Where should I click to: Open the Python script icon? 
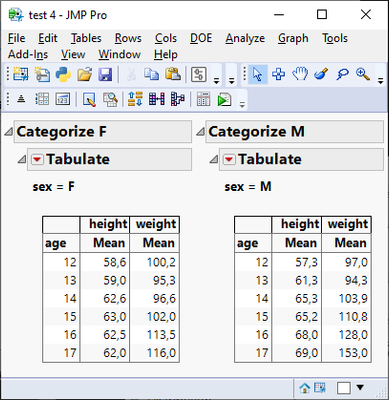(63, 74)
